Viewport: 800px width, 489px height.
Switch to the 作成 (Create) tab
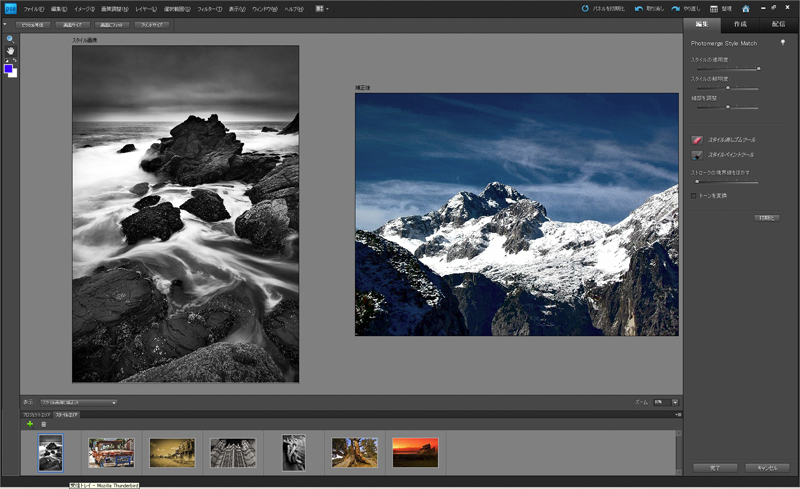pyautogui.click(x=739, y=23)
